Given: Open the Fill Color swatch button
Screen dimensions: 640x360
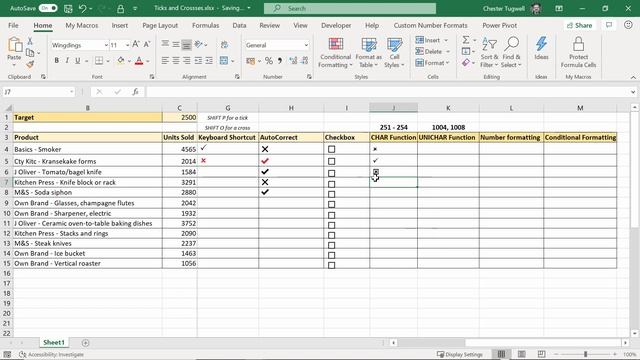Looking at the screenshot, I should click(x=120, y=61).
